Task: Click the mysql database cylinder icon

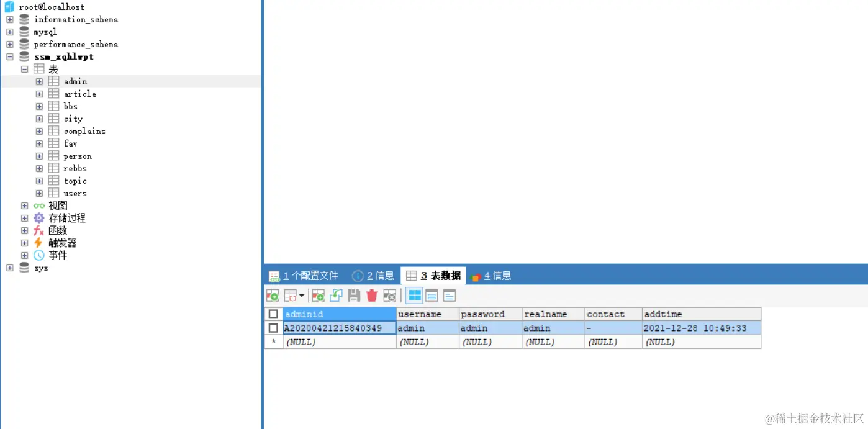Action: click(24, 32)
